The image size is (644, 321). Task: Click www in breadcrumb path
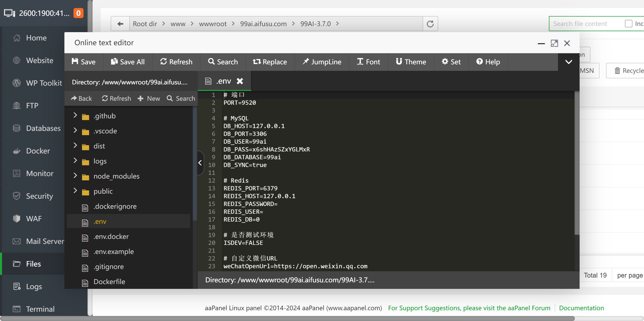click(x=178, y=24)
